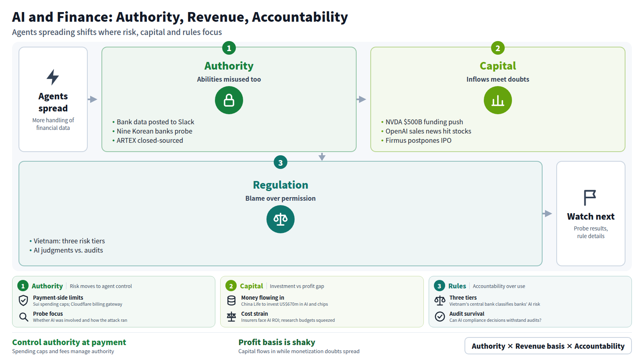The width and height of the screenshot is (644, 362).
Task: Click 'Capital flows in while monetization doubts spread'
Action: (x=299, y=352)
